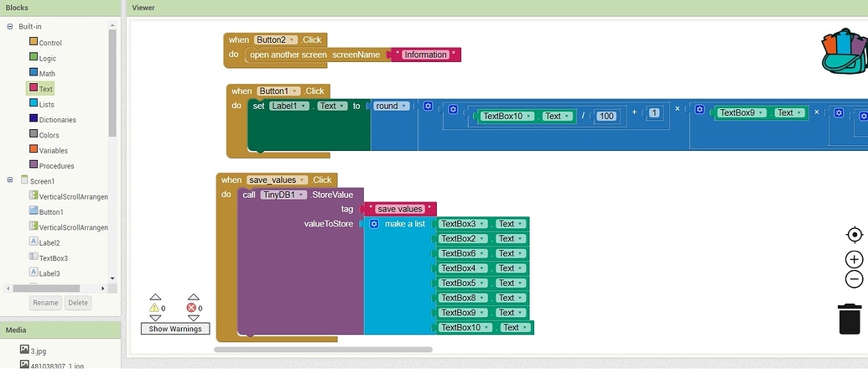
Task: Click the gear on the make a list block
Action: pos(374,224)
